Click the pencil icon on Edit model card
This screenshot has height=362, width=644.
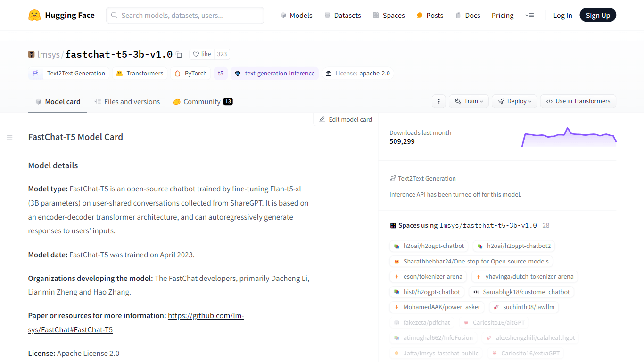(322, 119)
